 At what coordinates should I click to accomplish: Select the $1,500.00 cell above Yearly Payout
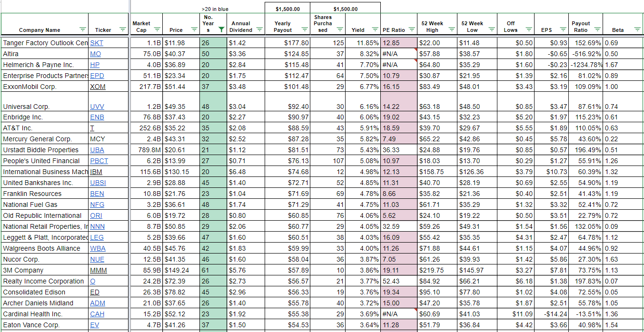287,9
